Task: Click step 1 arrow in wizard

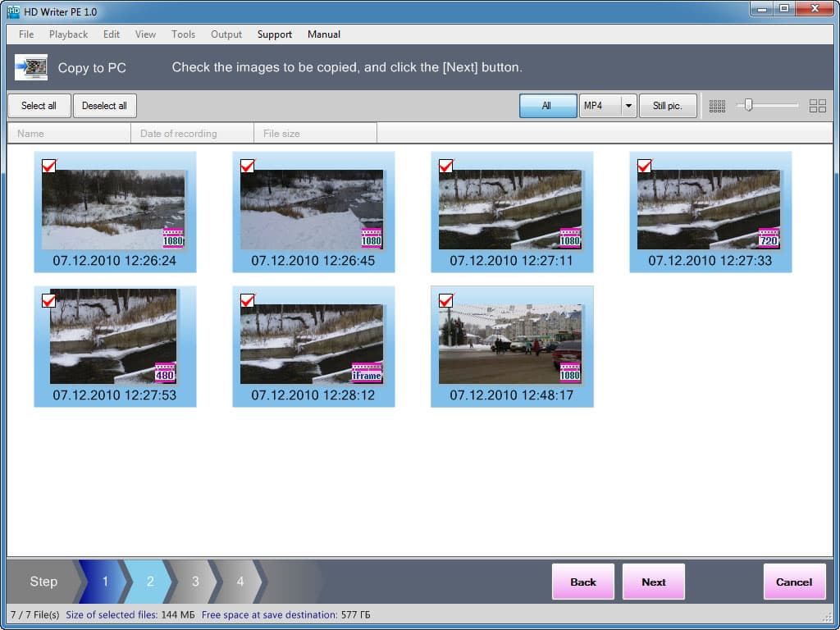Action: pyautogui.click(x=105, y=582)
